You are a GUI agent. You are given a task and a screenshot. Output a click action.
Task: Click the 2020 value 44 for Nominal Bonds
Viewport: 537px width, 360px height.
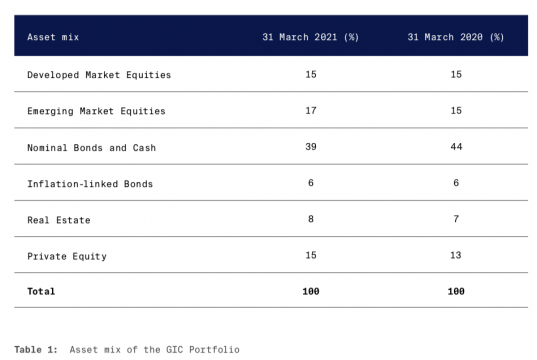[456, 147]
